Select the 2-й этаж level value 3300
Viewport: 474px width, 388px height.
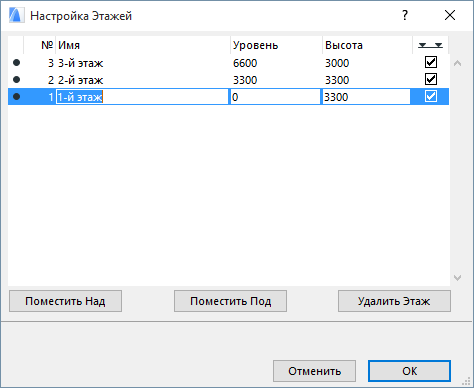click(245, 80)
